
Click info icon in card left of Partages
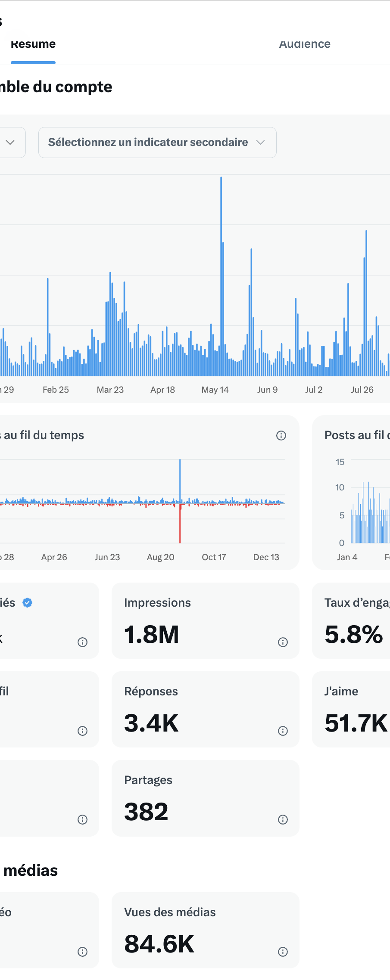coord(82,819)
